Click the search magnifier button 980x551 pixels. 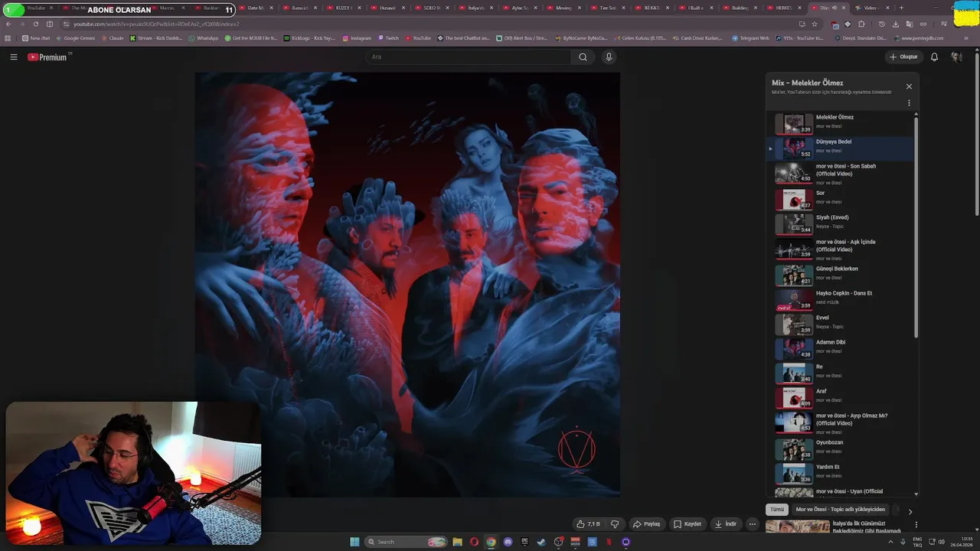(x=583, y=57)
